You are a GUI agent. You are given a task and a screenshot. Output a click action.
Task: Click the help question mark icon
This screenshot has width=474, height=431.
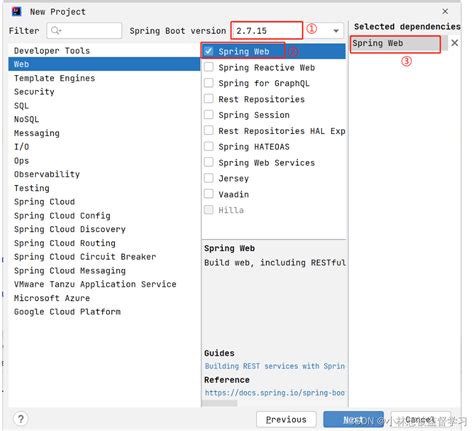pyautogui.click(x=21, y=419)
